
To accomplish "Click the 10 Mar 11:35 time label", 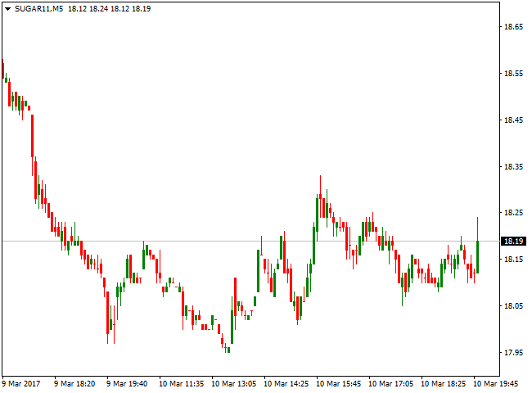I will 181,384.
